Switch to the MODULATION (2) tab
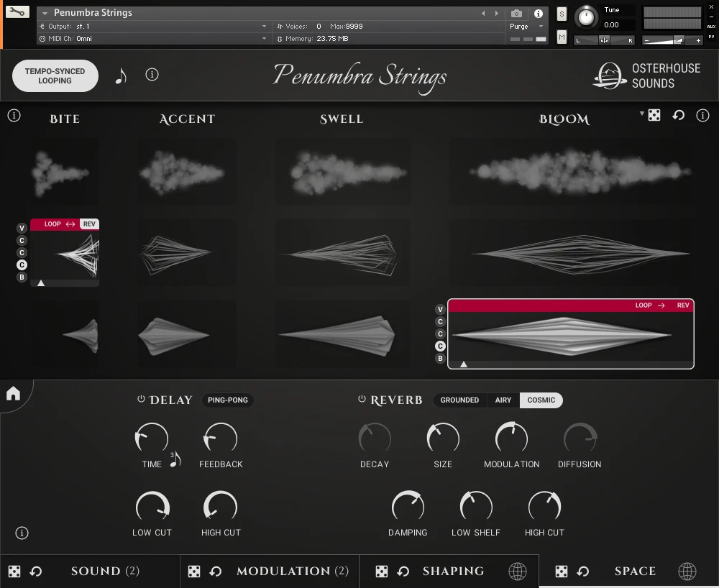 click(x=293, y=571)
